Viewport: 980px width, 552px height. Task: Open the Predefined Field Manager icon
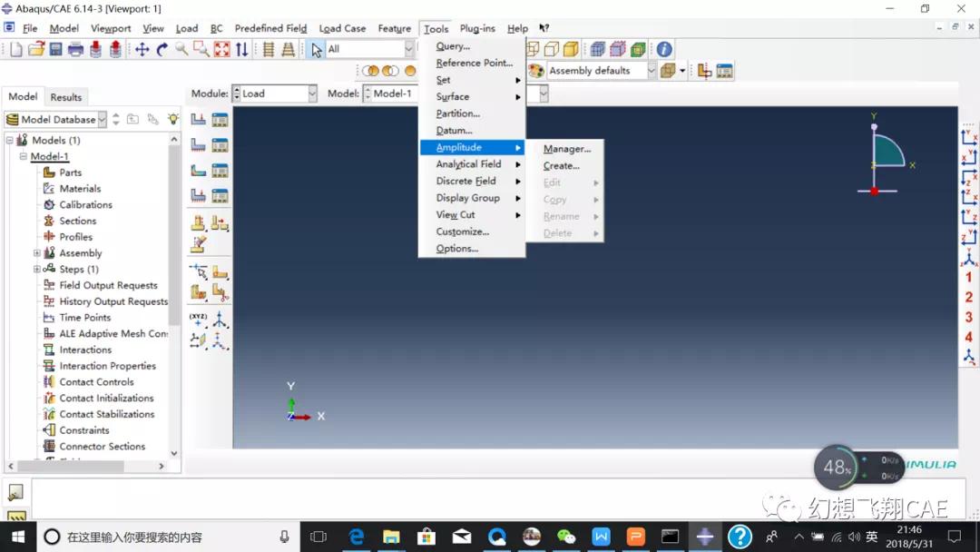coord(220,171)
